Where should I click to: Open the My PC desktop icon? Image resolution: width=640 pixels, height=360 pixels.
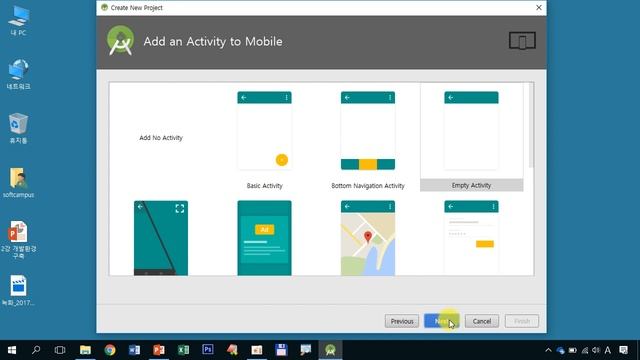point(18,21)
